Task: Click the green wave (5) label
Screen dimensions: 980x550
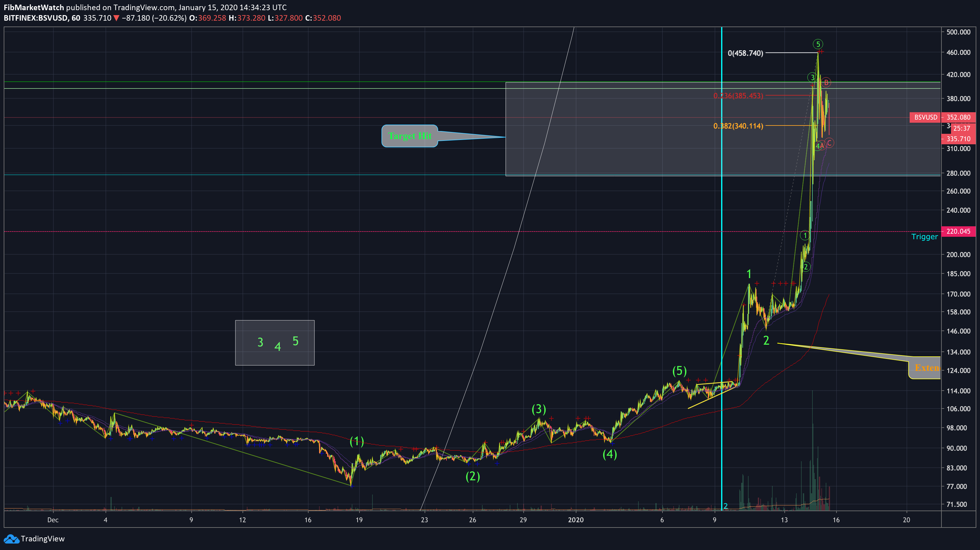Action: 679,371
